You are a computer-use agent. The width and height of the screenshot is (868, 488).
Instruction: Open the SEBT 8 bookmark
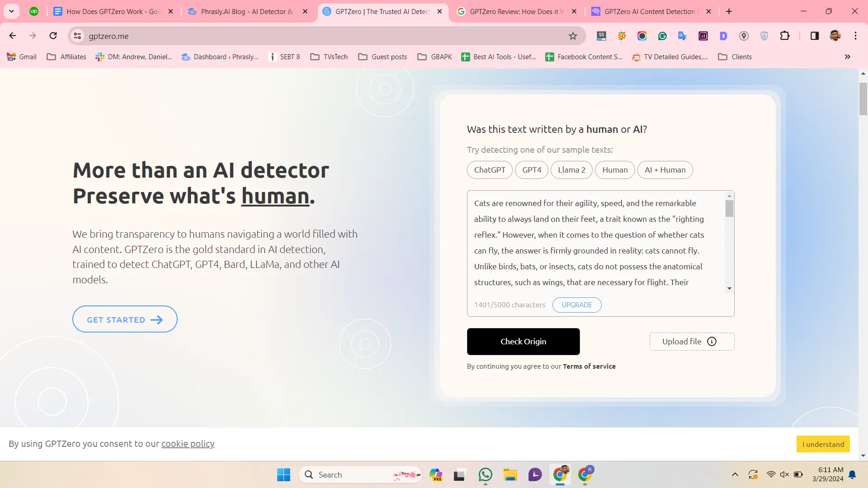(x=284, y=57)
